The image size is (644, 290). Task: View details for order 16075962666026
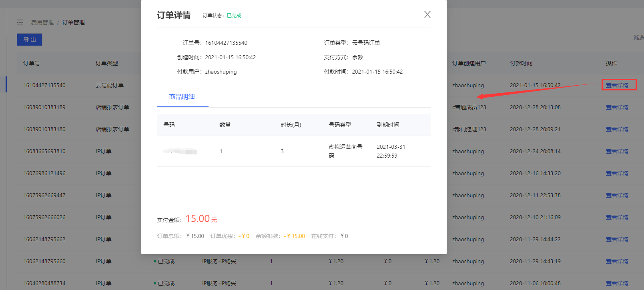tap(617, 217)
